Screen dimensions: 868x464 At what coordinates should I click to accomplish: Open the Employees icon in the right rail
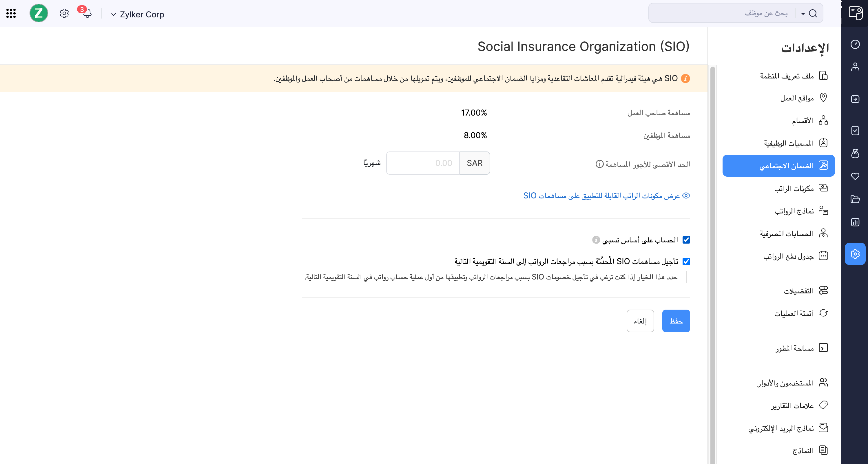coord(855,67)
